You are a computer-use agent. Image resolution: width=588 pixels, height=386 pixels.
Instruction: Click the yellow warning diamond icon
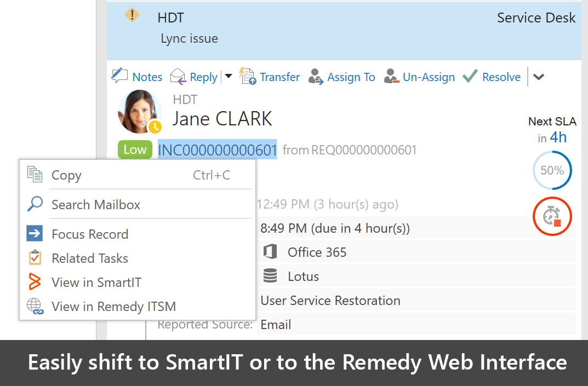pos(132,15)
